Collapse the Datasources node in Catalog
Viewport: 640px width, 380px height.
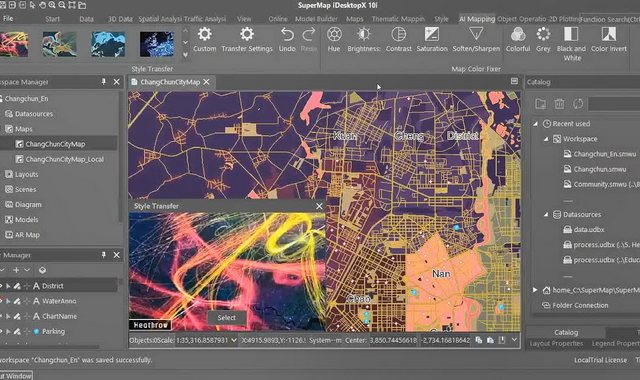coord(546,214)
